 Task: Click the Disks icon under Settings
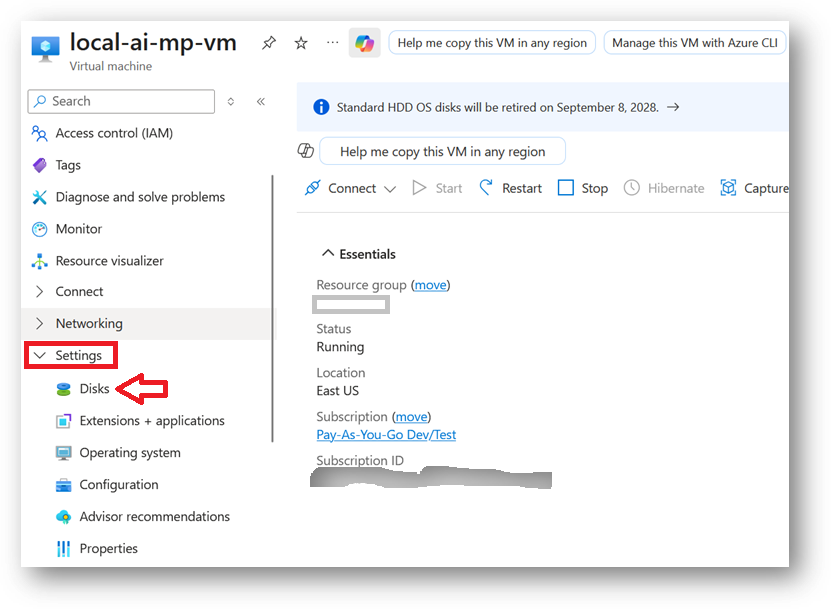(x=64, y=389)
